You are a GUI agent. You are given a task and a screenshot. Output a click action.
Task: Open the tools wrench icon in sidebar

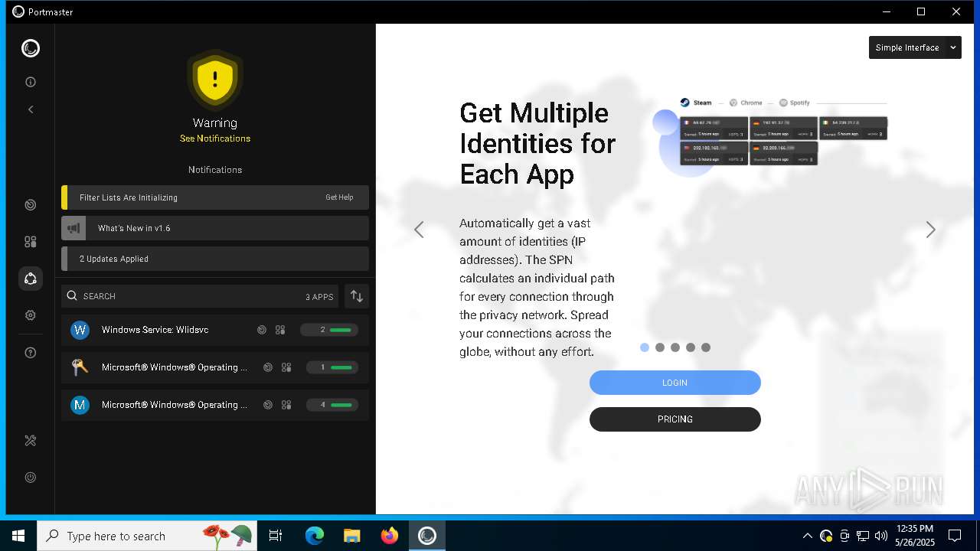pyautogui.click(x=31, y=441)
